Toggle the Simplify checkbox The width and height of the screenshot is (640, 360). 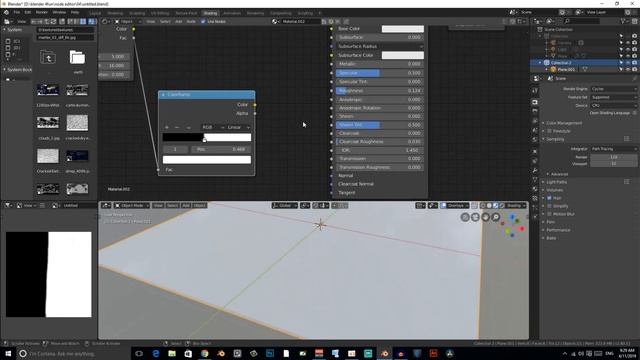549,206
